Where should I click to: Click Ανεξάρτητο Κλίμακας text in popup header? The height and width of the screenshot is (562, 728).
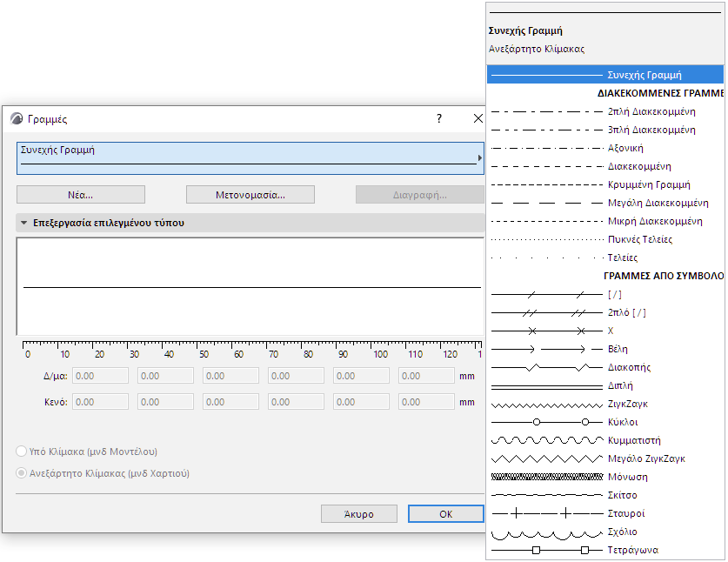[x=537, y=49]
